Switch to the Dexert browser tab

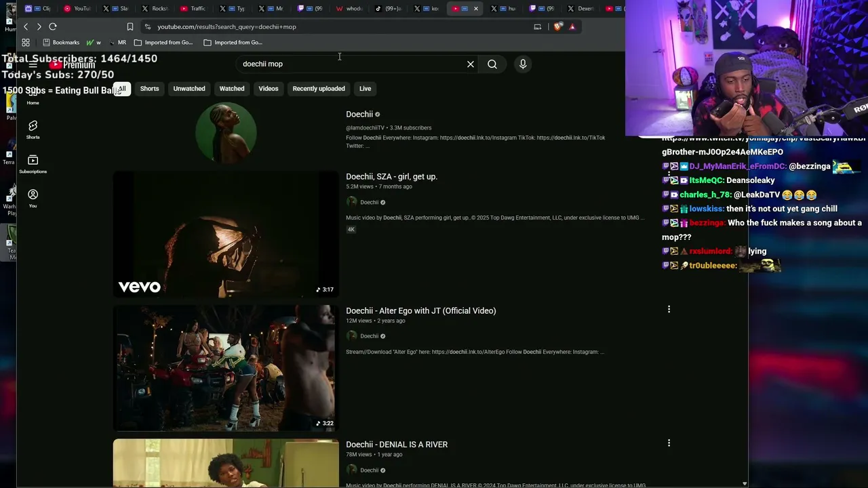click(x=581, y=9)
